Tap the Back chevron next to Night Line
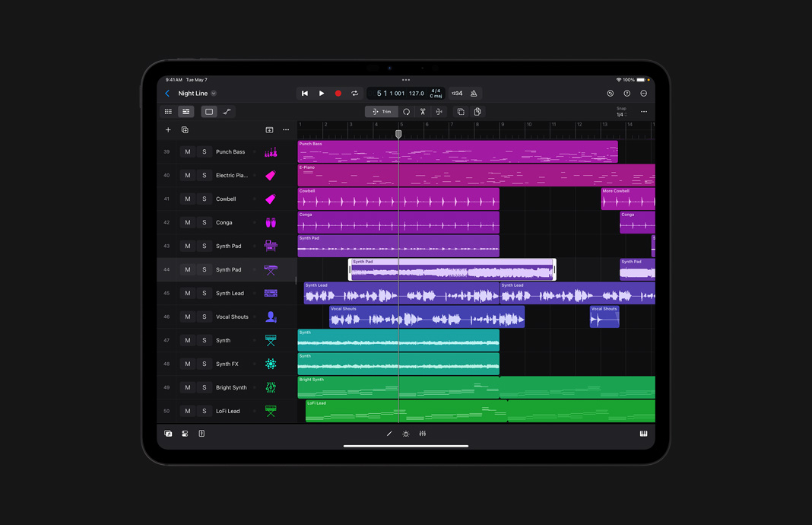812x525 pixels. 167,93
